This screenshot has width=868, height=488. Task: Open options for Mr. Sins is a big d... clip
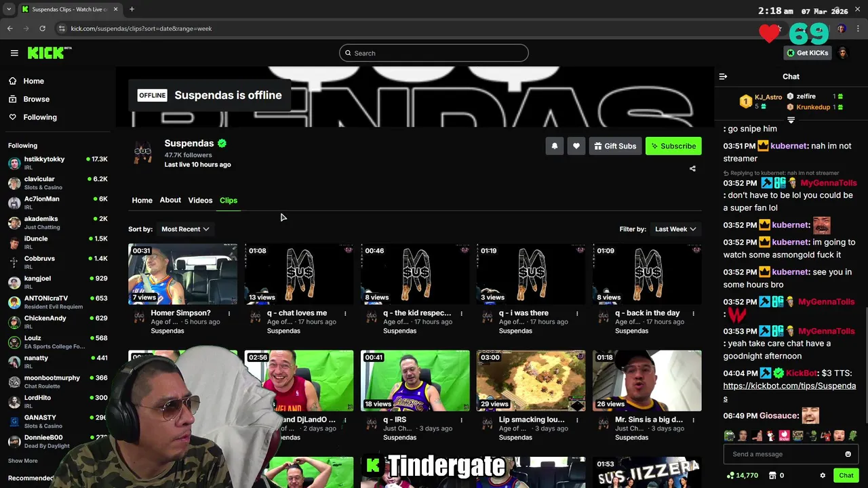693,420
